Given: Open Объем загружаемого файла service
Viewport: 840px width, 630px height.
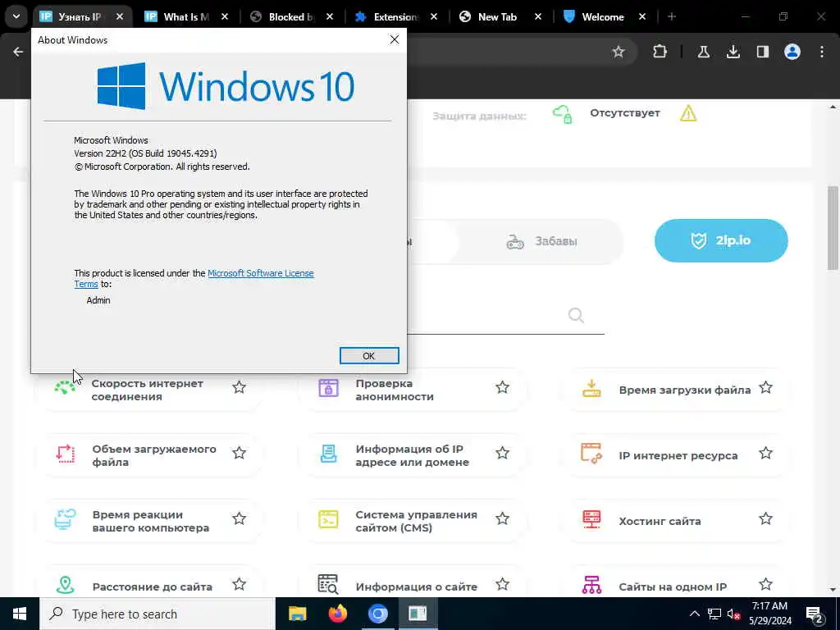Looking at the screenshot, I should [153, 455].
